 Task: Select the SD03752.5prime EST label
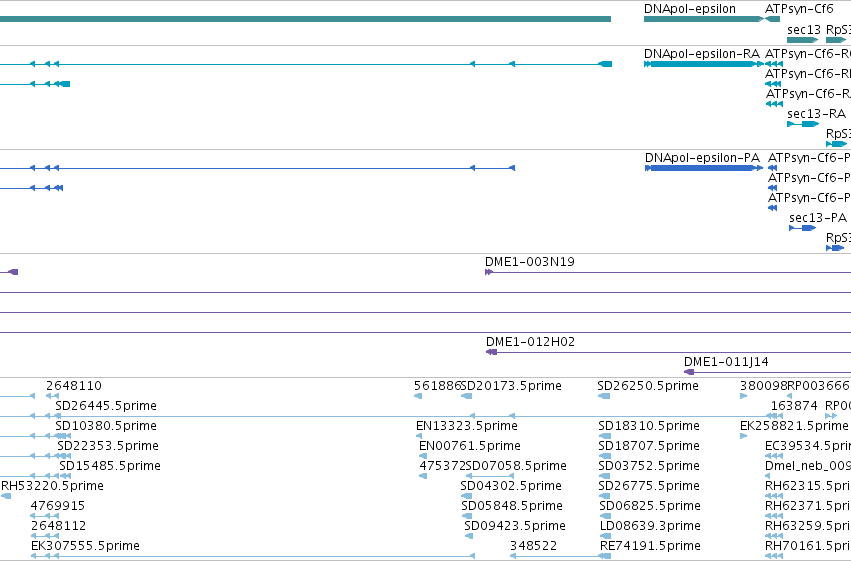(649, 466)
